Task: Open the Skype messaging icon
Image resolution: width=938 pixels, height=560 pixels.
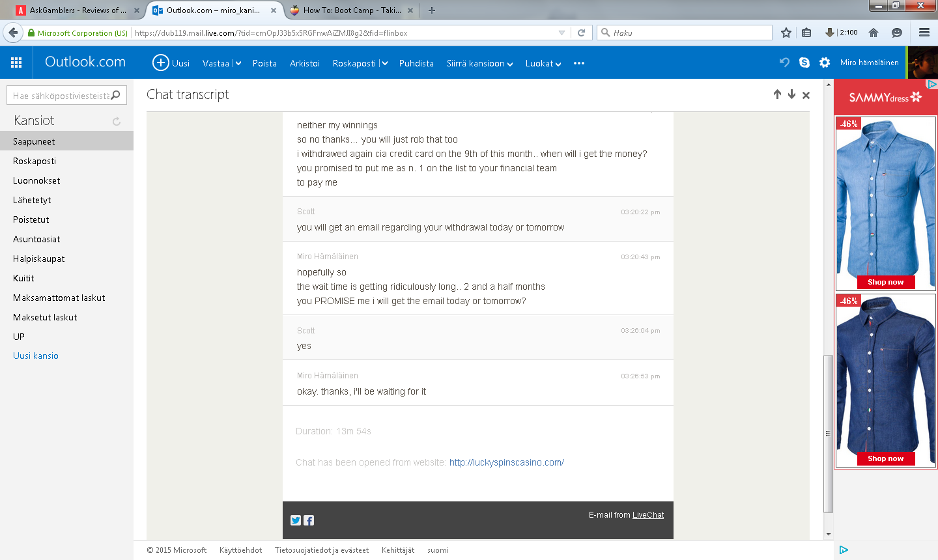Action: (804, 63)
